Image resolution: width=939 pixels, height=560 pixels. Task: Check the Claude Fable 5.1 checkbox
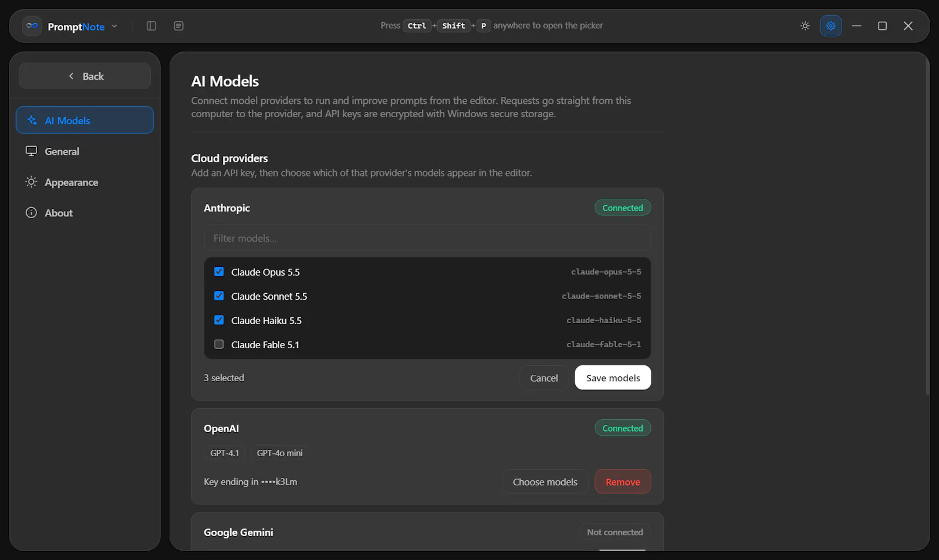point(219,344)
